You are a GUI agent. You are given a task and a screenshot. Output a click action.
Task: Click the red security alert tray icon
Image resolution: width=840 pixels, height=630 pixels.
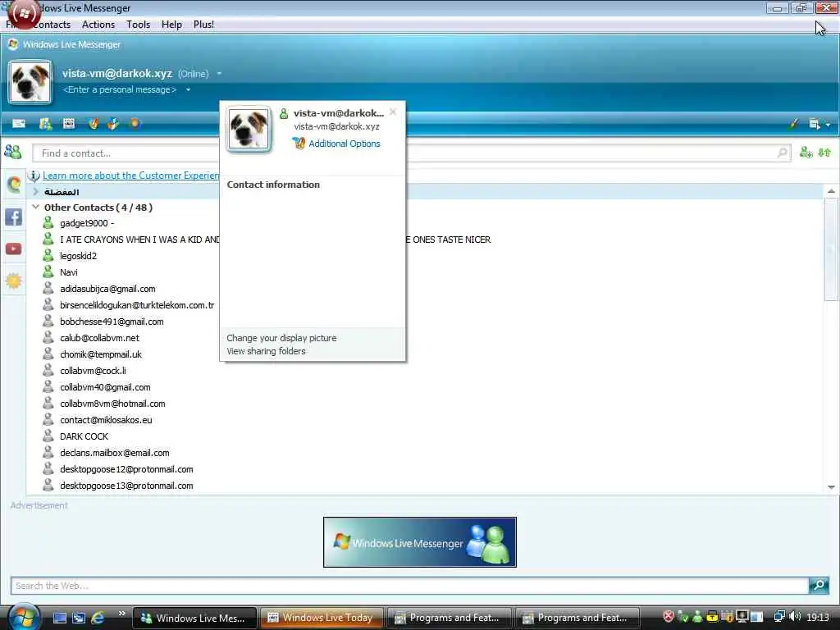668,616
